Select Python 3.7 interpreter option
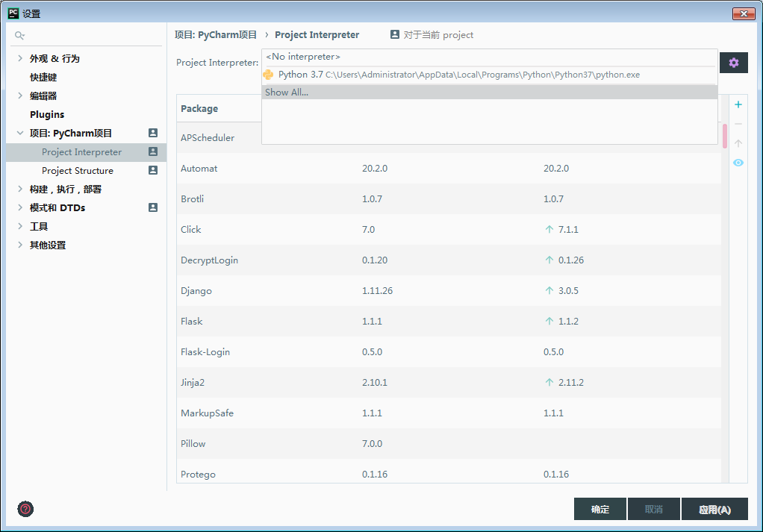763x532 pixels. point(490,75)
